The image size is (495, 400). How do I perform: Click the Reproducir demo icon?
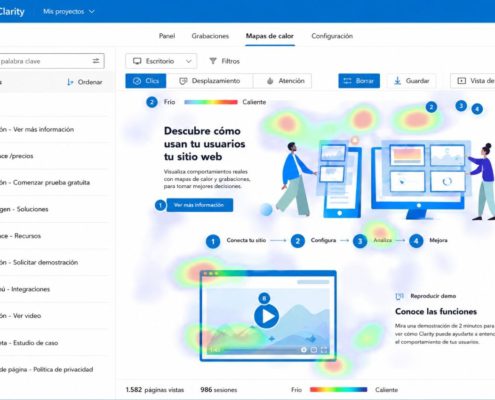[399, 296]
